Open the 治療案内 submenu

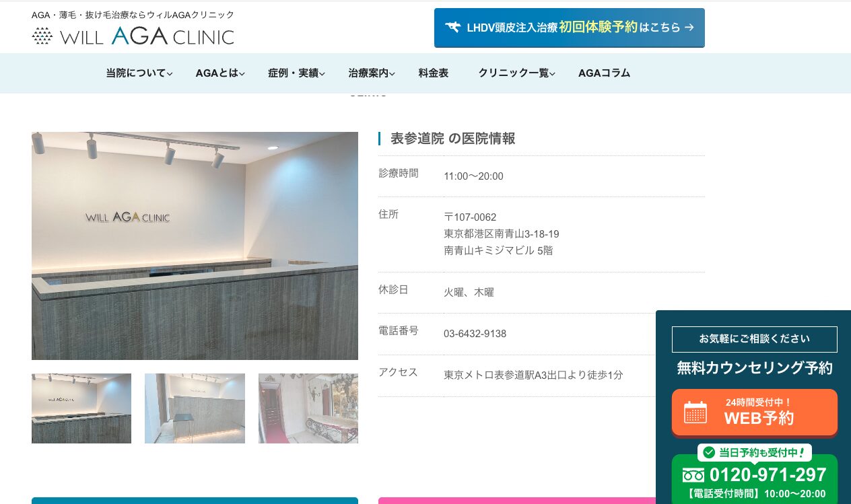(x=372, y=73)
